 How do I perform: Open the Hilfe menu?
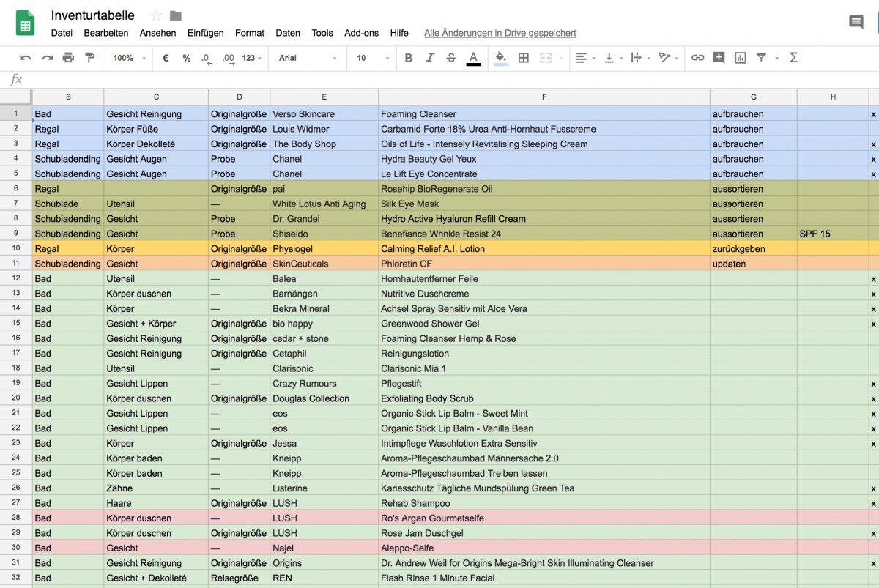tap(399, 33)
